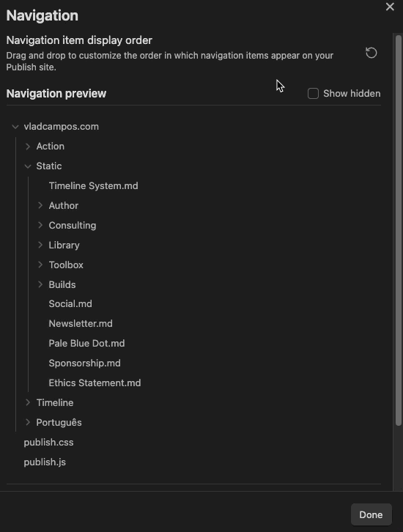Click the vertical scrollbar thumb

pyautogui.click(x=399, y=229)
